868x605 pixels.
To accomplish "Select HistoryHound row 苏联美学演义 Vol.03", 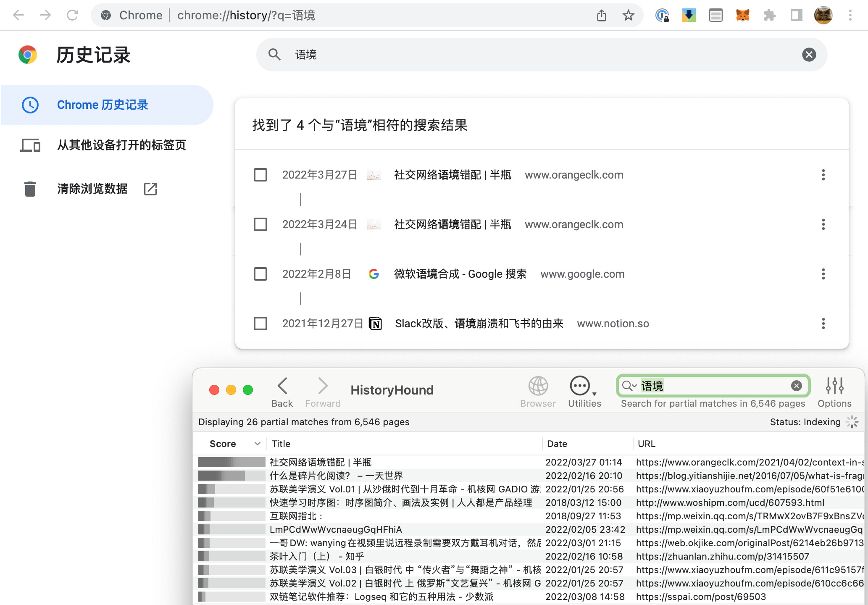I will [x=529, y=570].
